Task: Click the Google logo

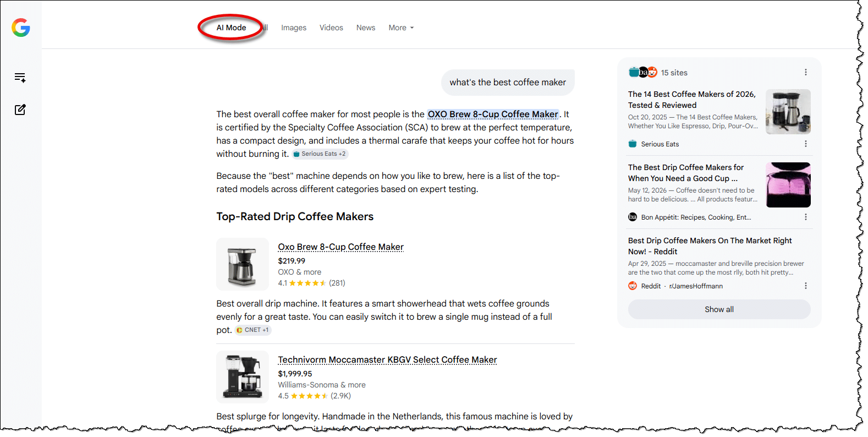Action: click(x=21, y=28)
